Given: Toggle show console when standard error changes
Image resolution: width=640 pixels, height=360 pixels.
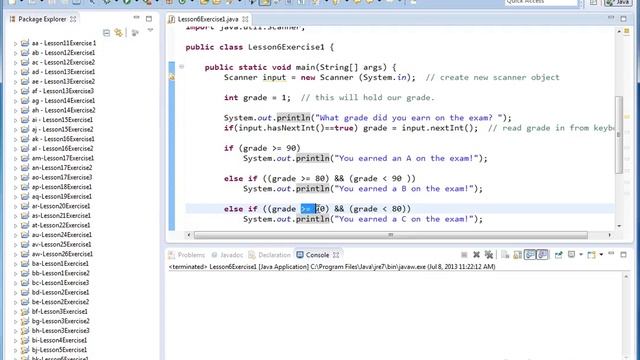Looking at the screenshot, I should click(542, 255).
